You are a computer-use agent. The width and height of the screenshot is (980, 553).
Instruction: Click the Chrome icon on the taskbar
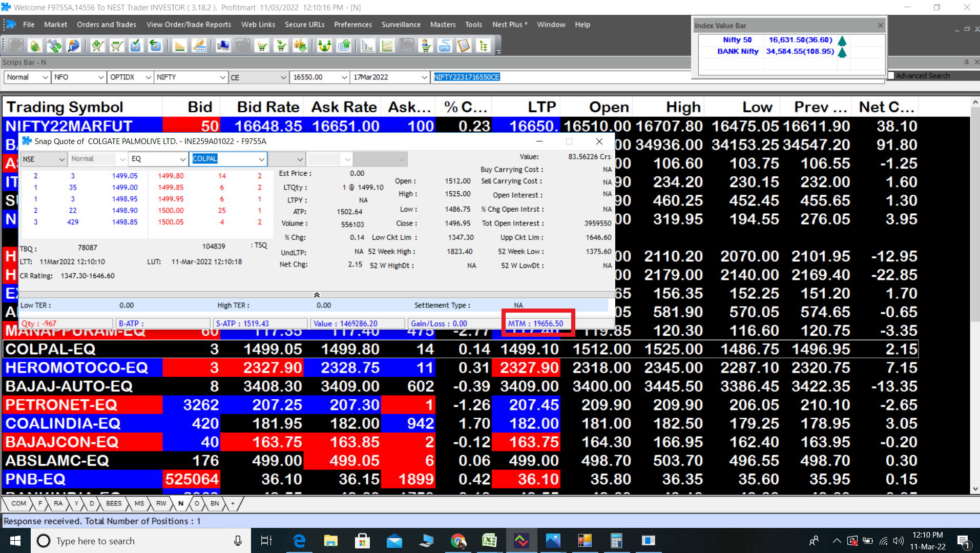click(x=457, y=541)
